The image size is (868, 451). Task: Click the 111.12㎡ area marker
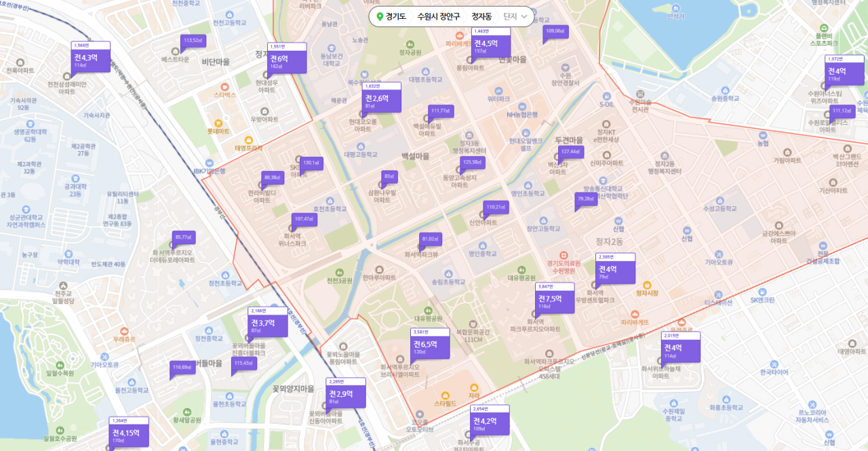tap(842, 111)
